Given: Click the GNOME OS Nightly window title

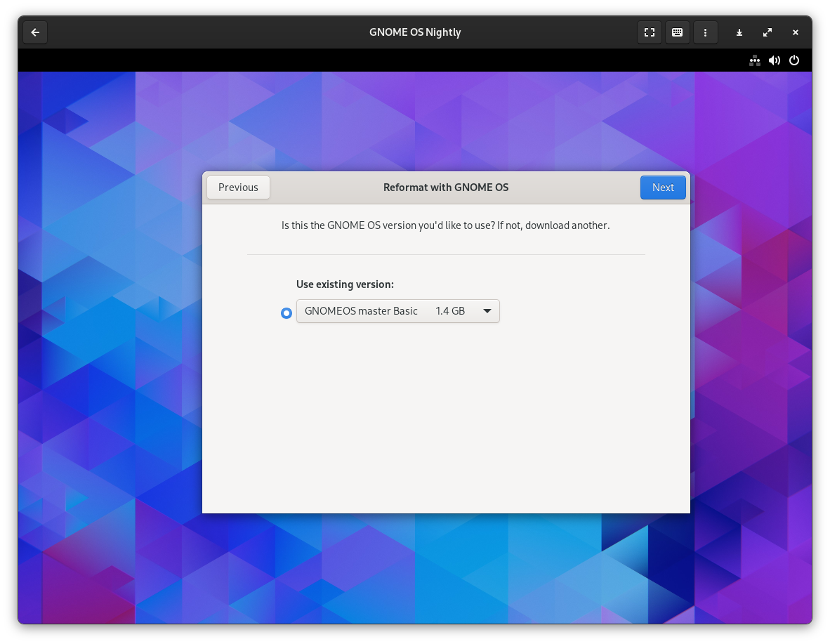Looking at the screenshot, I should pyautogui.click(x=415, y=32).
